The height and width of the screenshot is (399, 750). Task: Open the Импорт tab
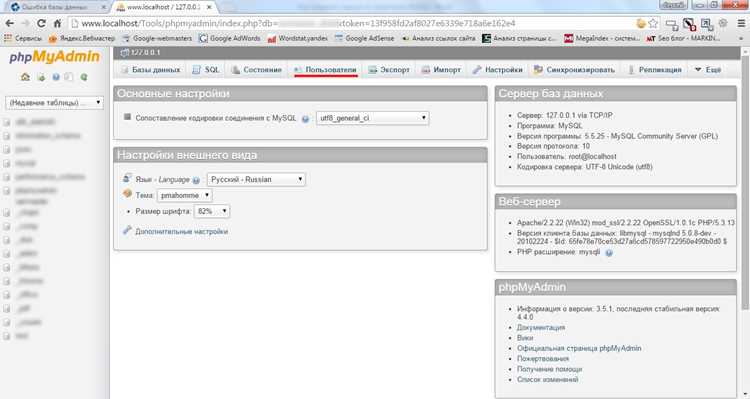click(441, 70)
